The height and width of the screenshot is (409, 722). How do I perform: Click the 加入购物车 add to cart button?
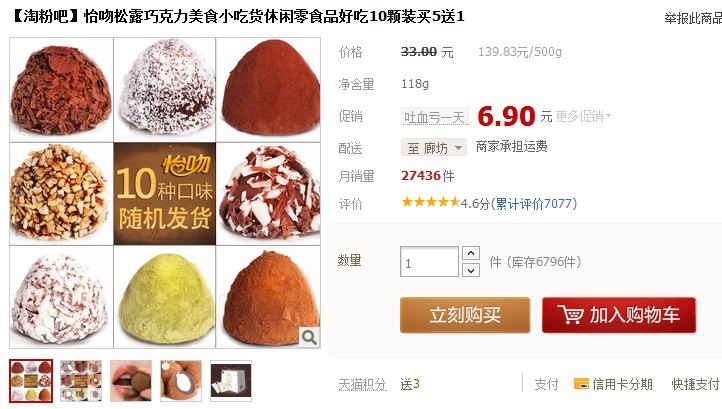point(619,315)
